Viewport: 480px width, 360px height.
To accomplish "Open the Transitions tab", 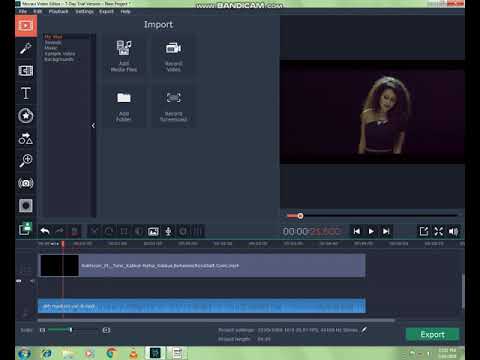I will [26, 71].
